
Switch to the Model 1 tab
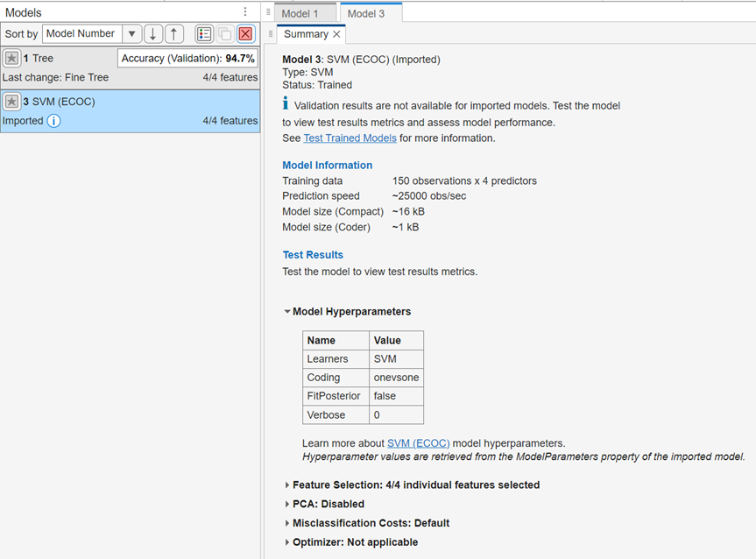[x=303, y=13]
